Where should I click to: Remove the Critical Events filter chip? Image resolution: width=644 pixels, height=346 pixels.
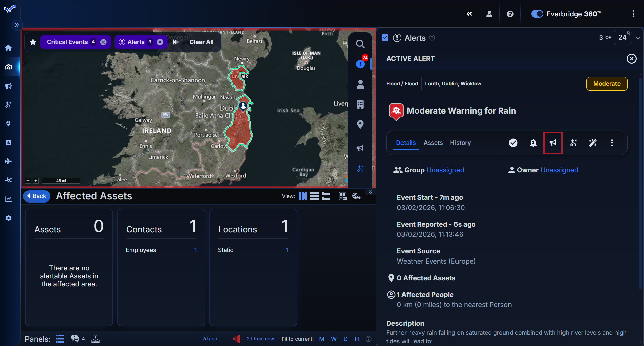(x=104, y=42)
